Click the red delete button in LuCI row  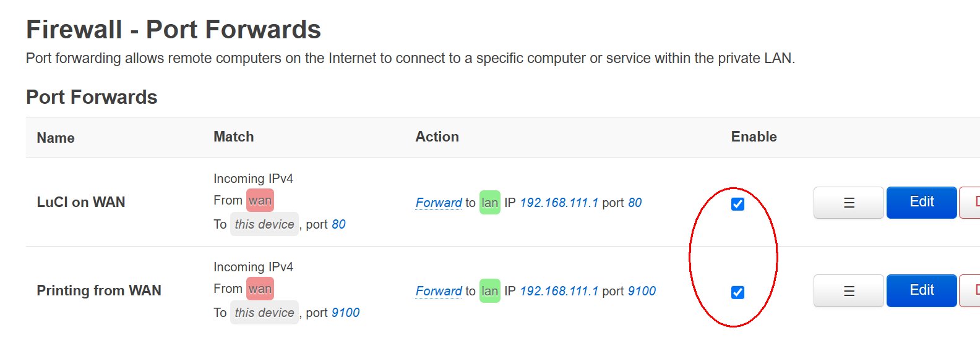969,203
